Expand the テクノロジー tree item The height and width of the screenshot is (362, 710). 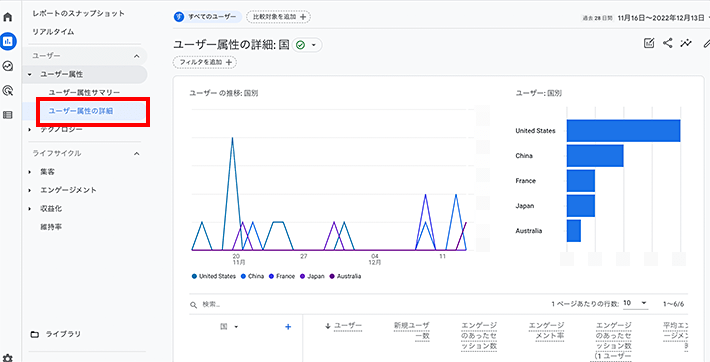[x=30, y=130]
